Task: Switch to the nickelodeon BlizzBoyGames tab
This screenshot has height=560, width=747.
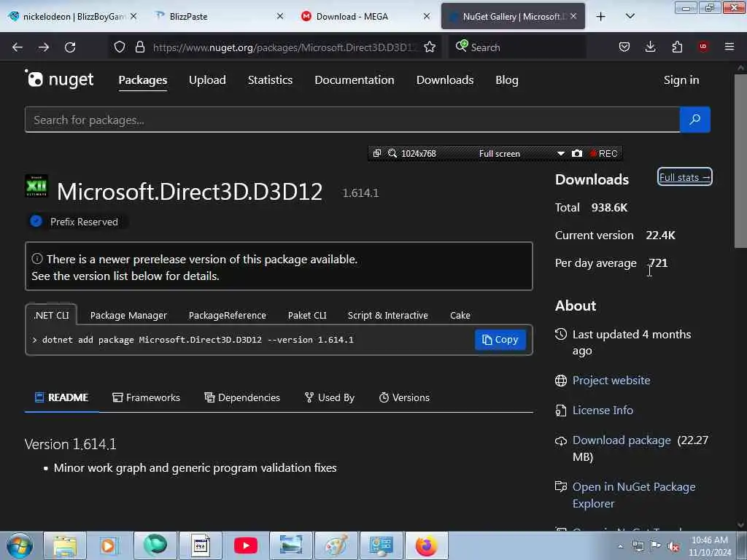Action: click(74, 17)
